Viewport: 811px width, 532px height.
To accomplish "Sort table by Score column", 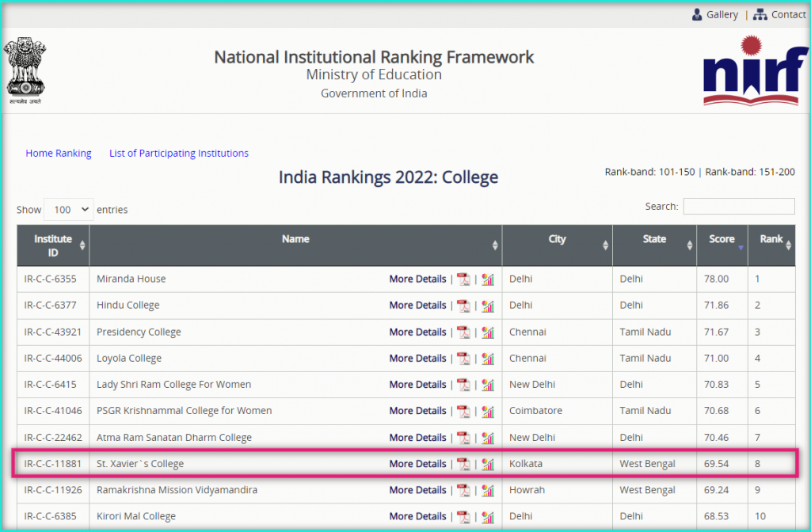I will 722,245.
